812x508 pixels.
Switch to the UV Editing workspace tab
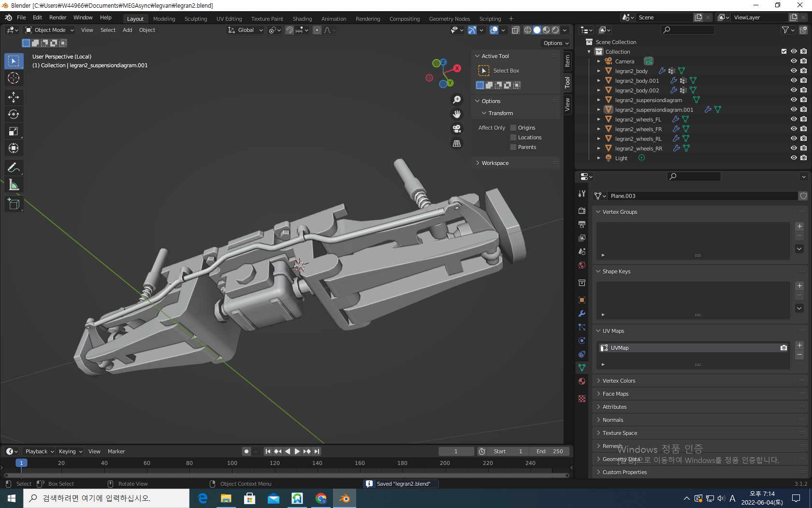tap(229, 19)
